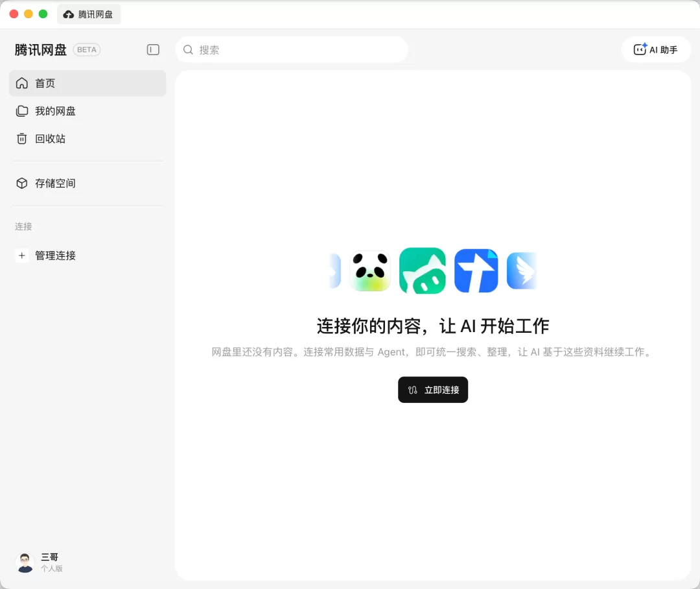Viewport: 700px width, 589px height.
Task: Click the trash icon beside 回收站
Action: pos(22,139)
